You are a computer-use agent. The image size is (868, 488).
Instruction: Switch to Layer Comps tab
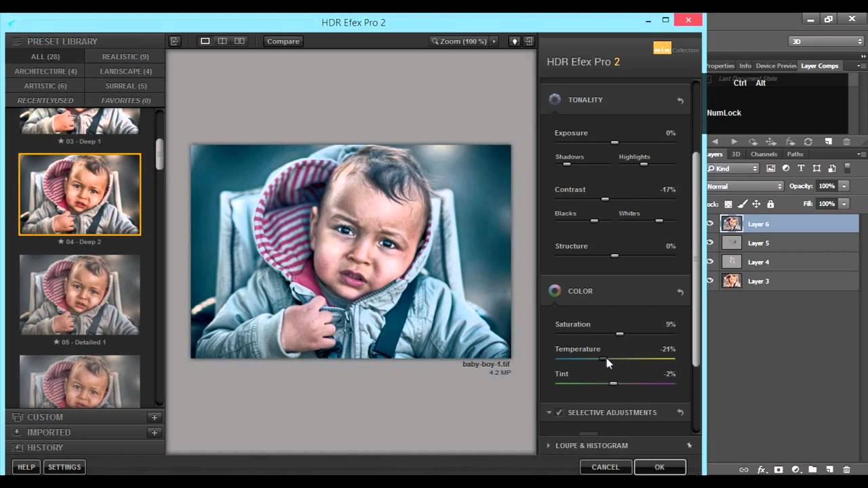tap(820, 66)
